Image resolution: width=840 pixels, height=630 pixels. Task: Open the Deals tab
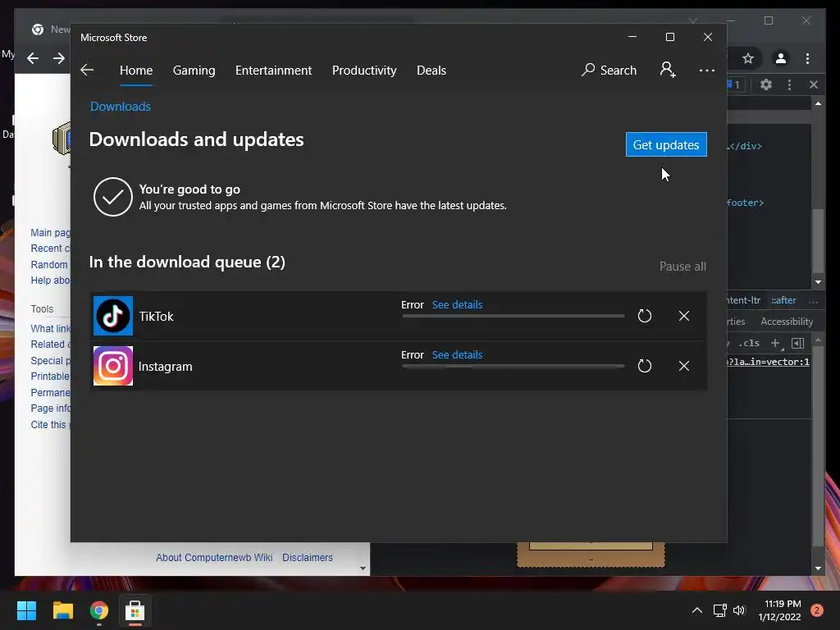[431, 71]
